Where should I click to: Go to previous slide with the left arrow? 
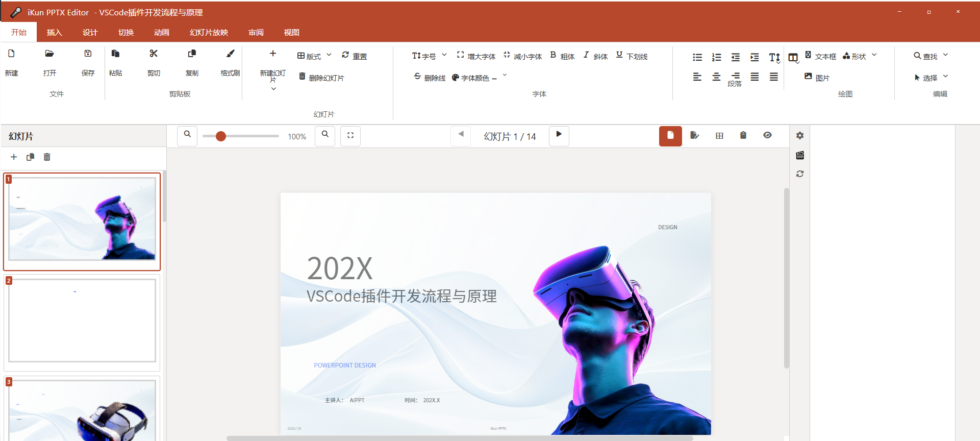click(x=461, y=136)
